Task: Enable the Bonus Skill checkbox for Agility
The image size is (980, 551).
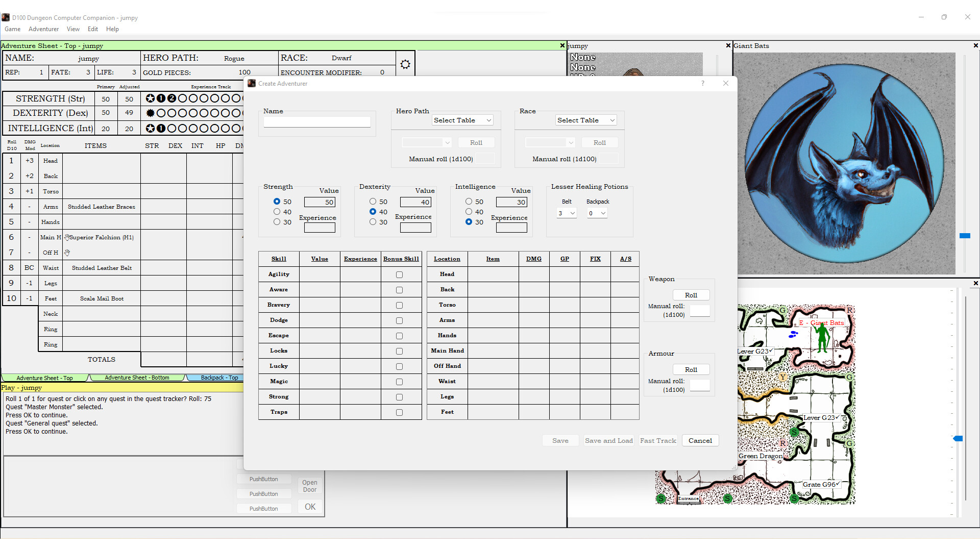Action: pos(399,274)
